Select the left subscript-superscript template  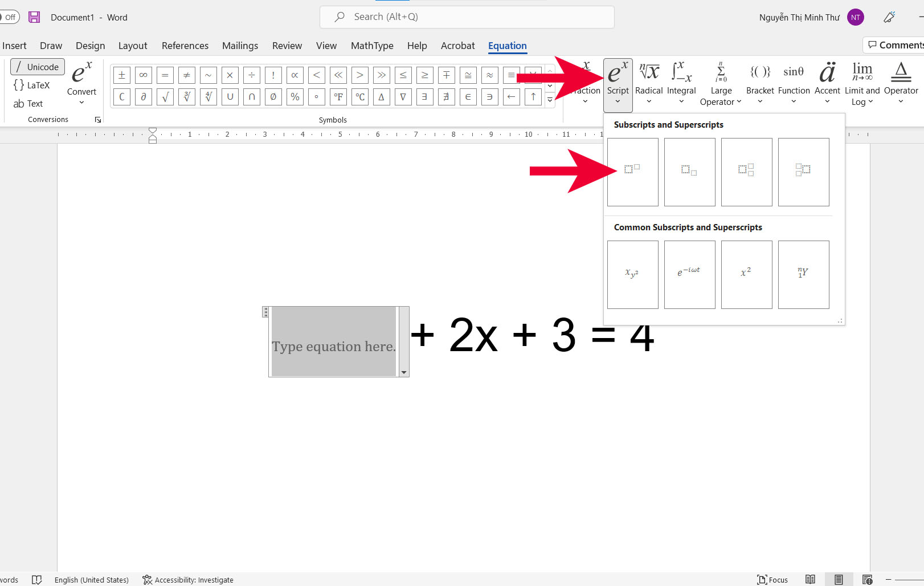point(803,172)
